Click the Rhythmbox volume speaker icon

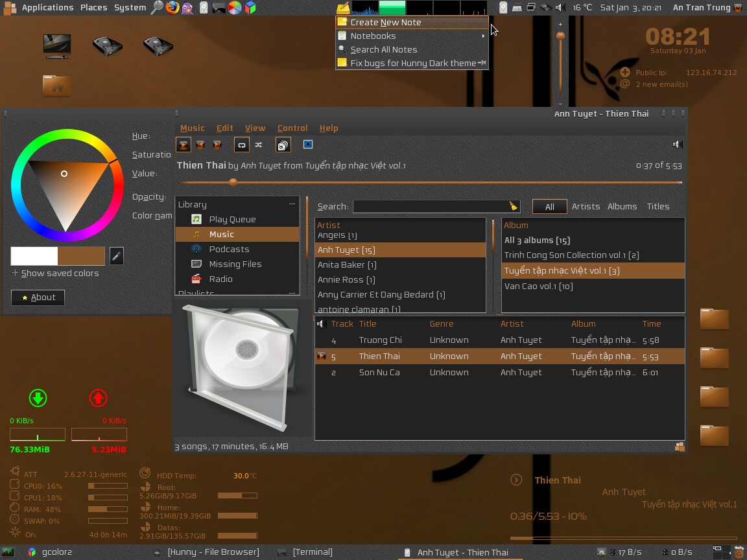[x=678, y=145]
